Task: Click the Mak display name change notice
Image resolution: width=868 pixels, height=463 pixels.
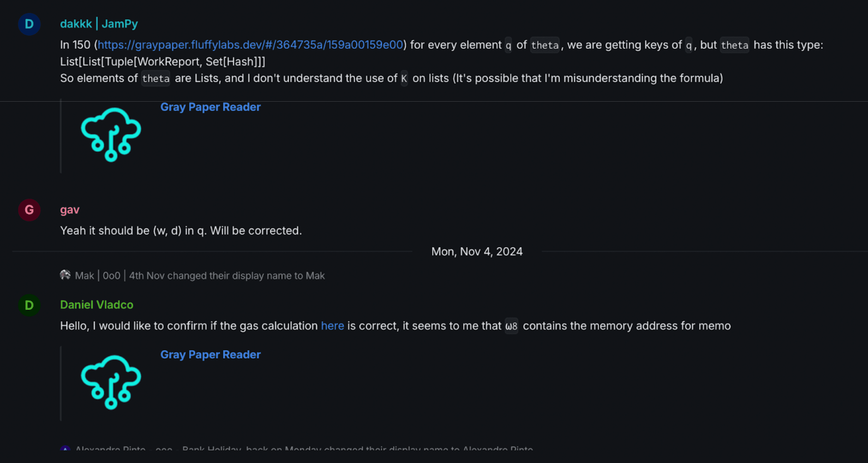Action: [199, 275]
